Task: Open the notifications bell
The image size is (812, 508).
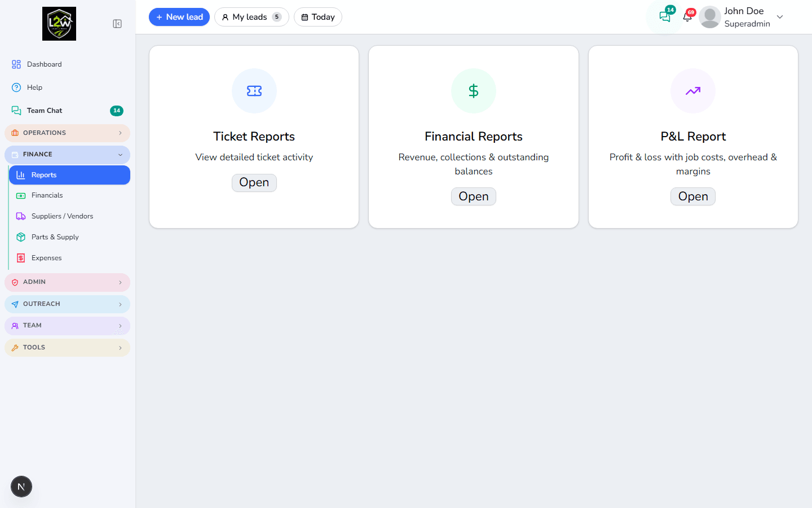Action: tap(687, 17)
